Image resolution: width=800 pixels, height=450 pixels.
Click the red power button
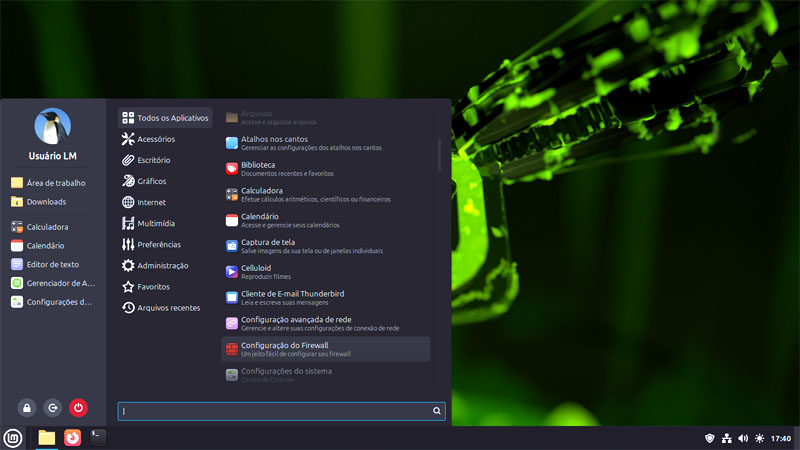[78, 408]
